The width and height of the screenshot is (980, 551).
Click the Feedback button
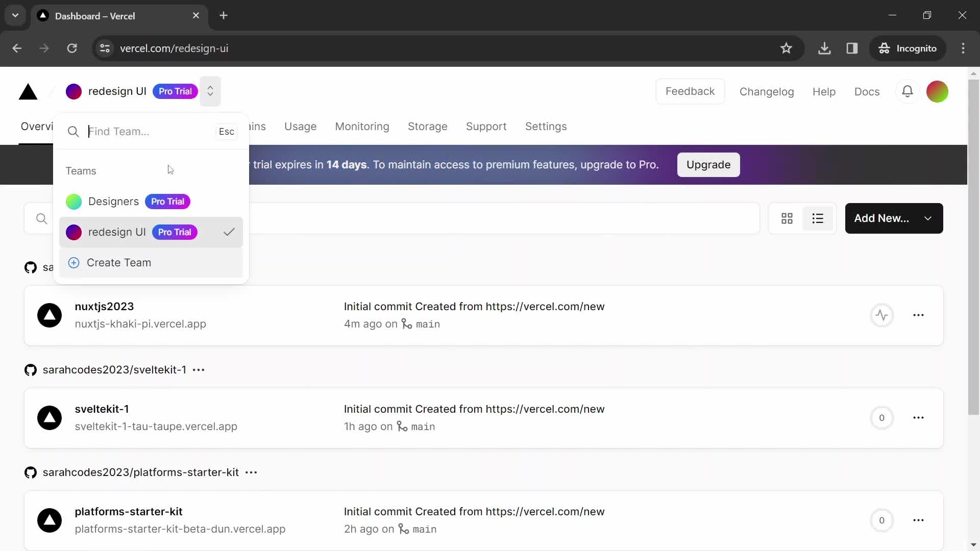point(690,91)
